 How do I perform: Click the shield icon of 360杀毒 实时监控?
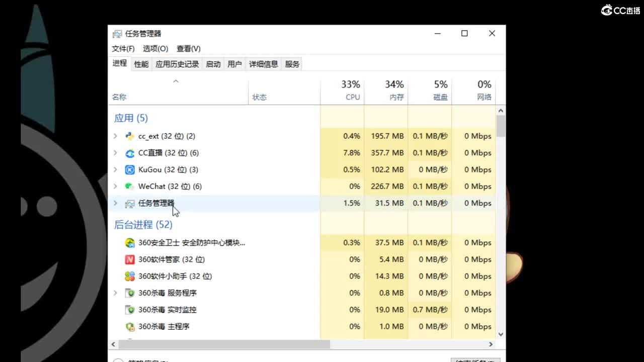coord(130,310)
